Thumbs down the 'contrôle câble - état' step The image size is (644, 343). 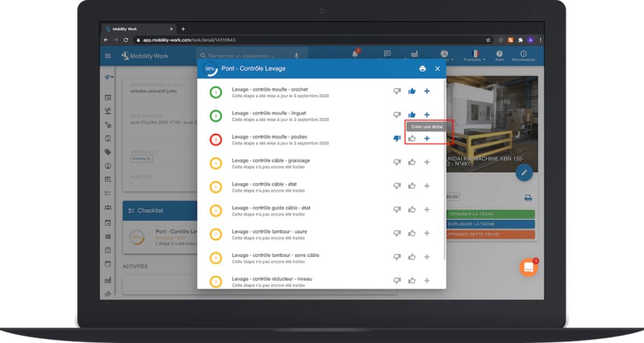(x=396, y=186)
